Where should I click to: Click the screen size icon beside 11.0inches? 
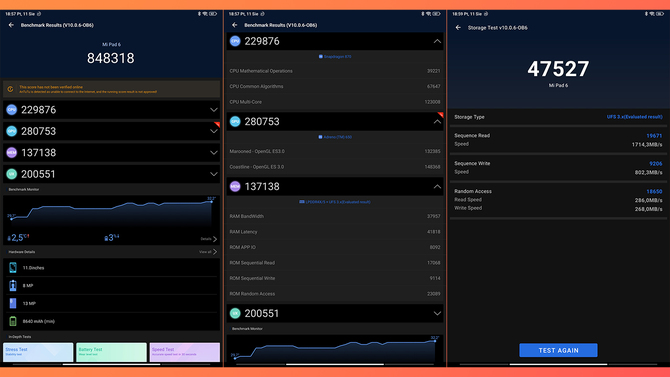point(13,268)
